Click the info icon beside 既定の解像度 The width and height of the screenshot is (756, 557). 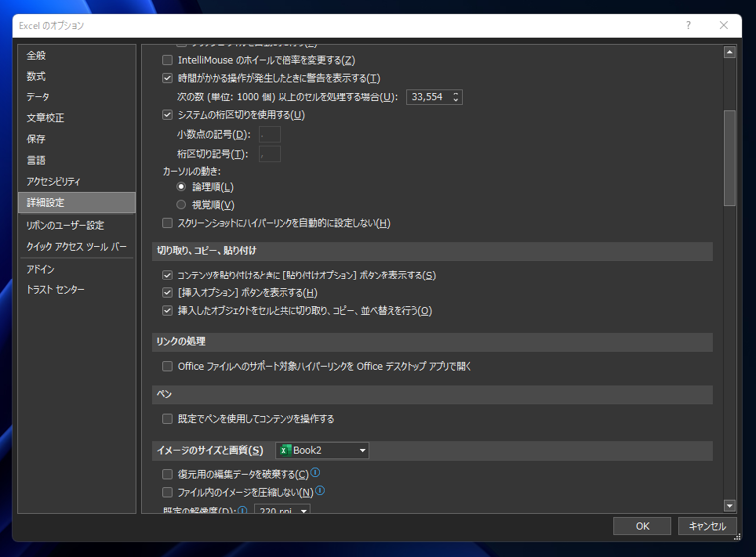pos(242,509)
